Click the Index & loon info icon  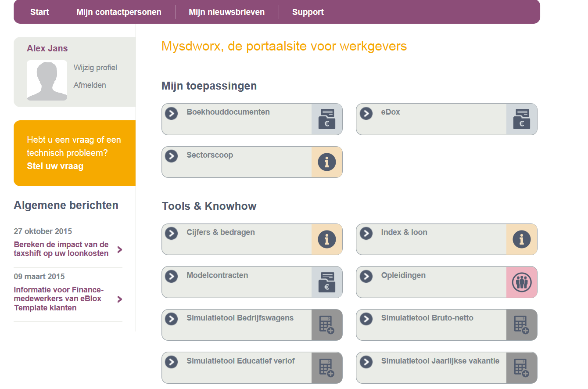click(522, 239)
